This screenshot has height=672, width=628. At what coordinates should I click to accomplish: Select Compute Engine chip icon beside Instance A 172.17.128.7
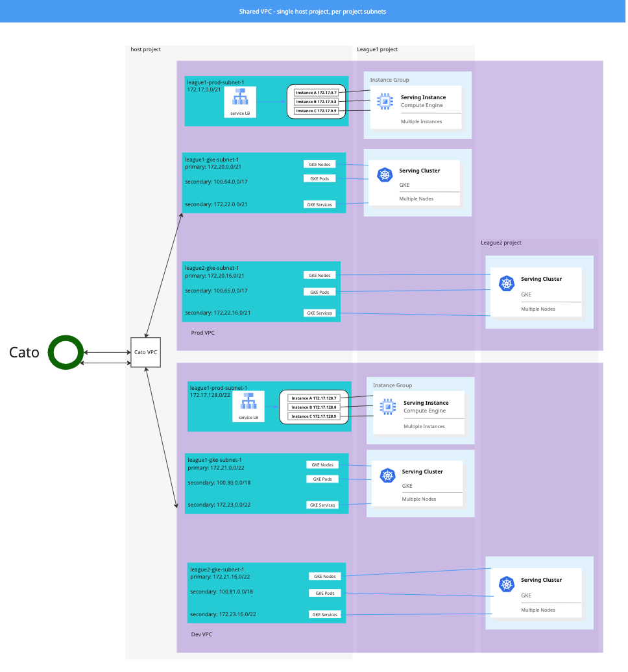[389, 408]
